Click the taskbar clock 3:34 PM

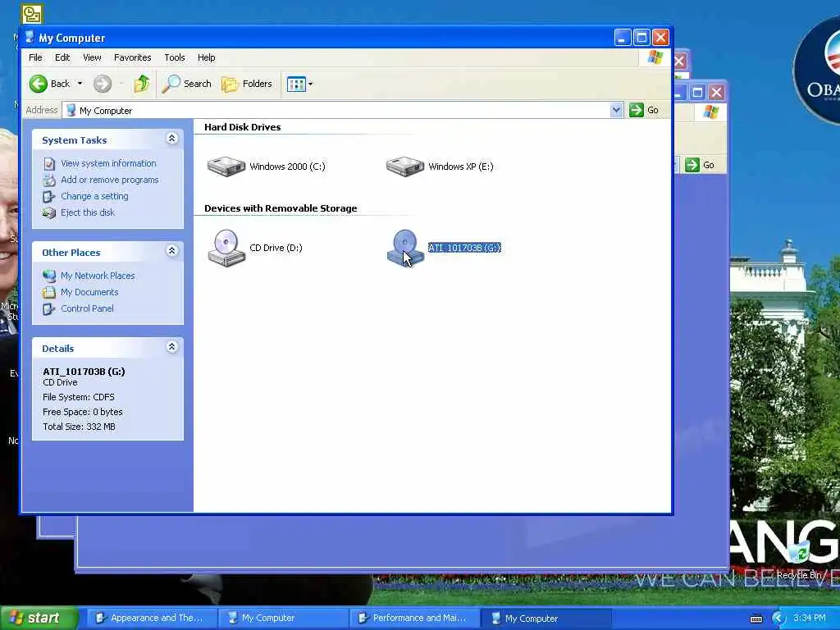pyautogui.click(x=810, y=619)
